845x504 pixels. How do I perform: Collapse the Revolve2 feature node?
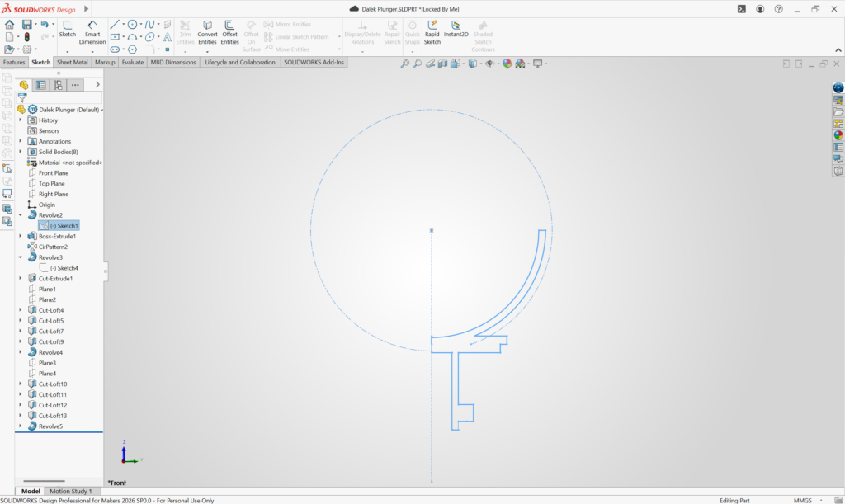21,215
